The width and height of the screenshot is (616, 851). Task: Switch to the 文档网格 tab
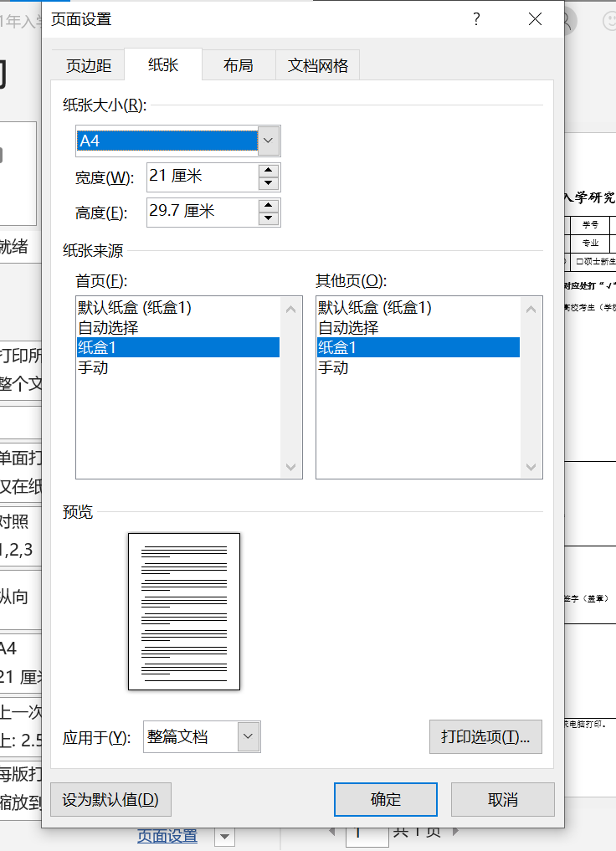[x=317, y=65]
